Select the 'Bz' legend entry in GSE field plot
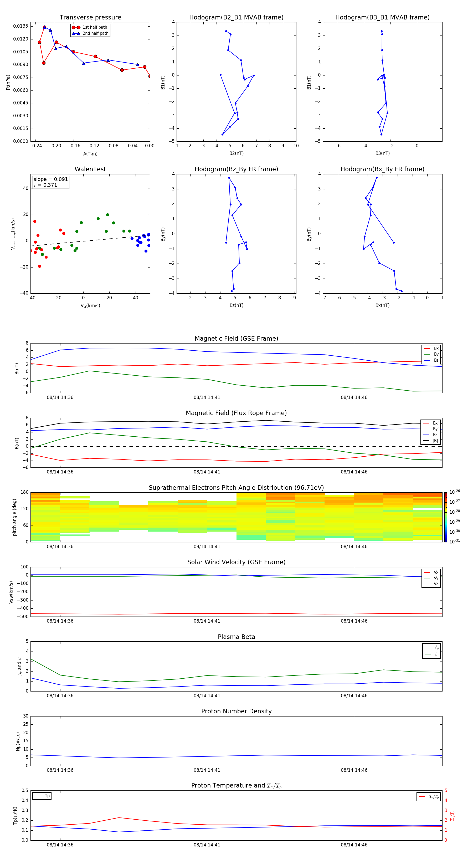This screenshot has width=473, height=868. click(x=431, y=360)
